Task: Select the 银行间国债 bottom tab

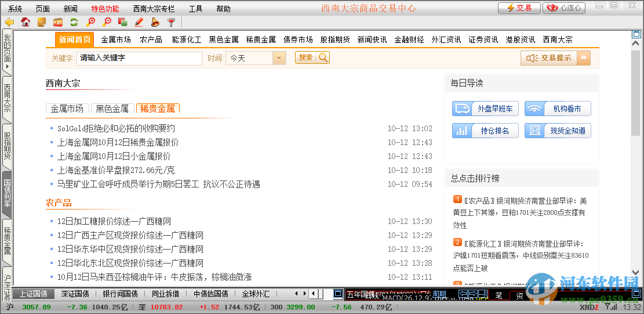Action: pos(120,294)
